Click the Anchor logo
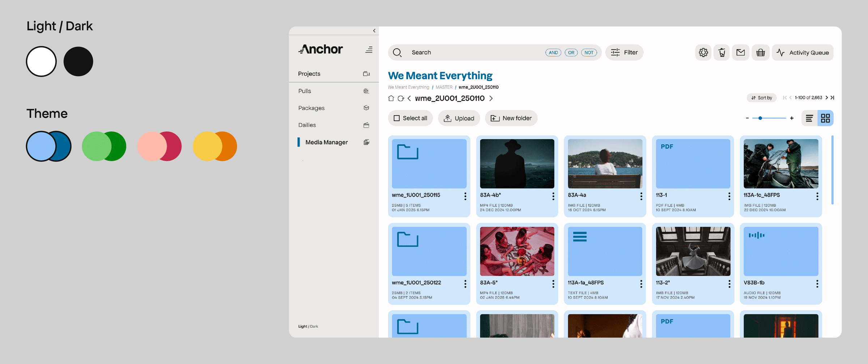Viewport: 868px width, 364px height. pyautogui.click(x=320, y=49)
